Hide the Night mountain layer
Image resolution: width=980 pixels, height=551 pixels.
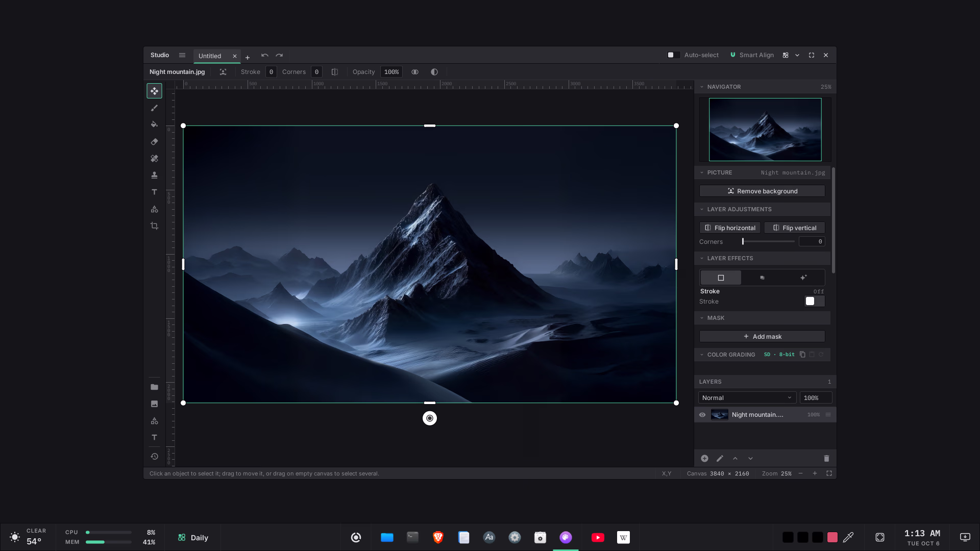(x=702, y=415)
